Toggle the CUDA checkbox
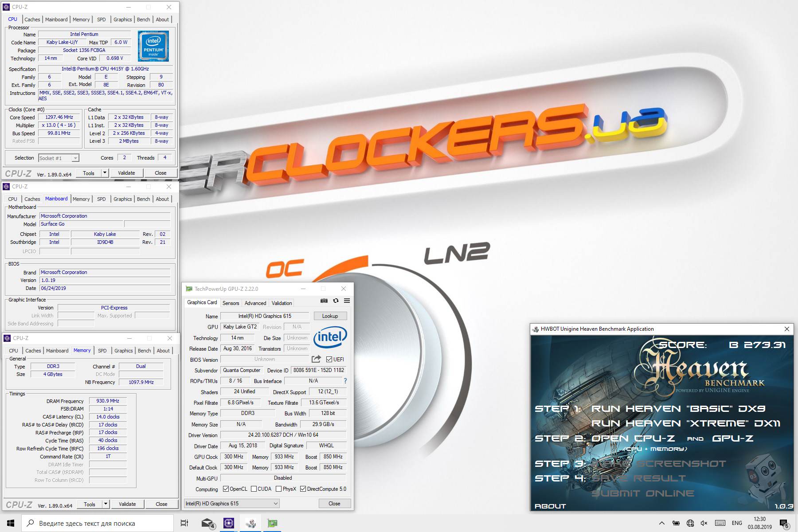The height and width of the screenshot is (532, 798). [x=254, y=489]
